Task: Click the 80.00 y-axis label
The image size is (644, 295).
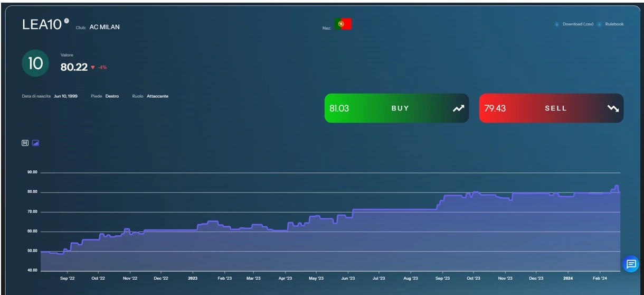Action: click(32, 192)
